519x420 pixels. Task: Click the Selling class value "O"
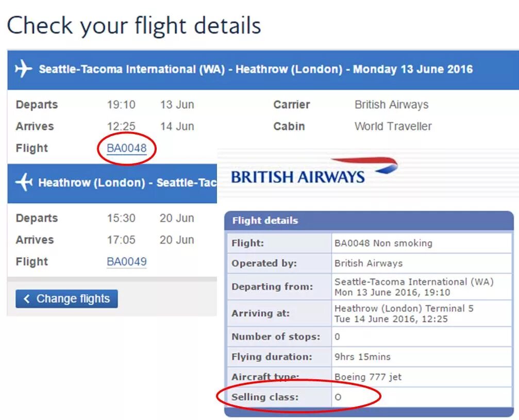coord(339,397)
